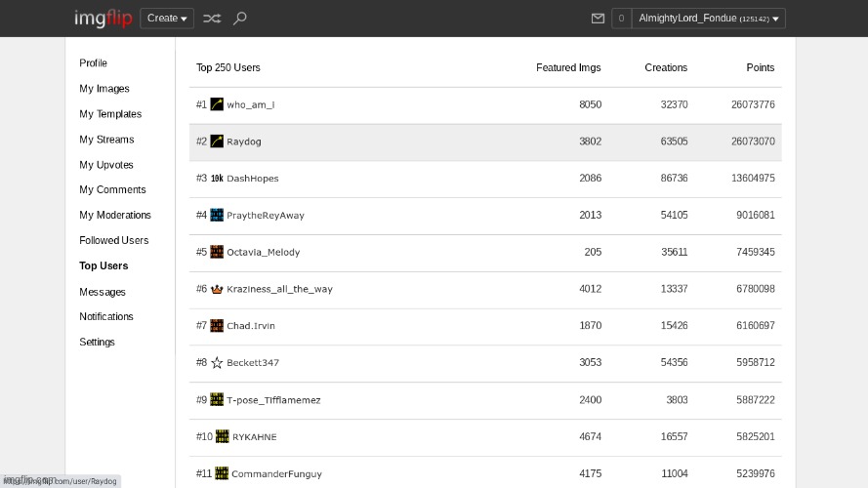Image resolution: width=868 pixels, height=488 pixels.
Task: Click the blue icon next to PraytheReyAway
Action: click(217, 215)
